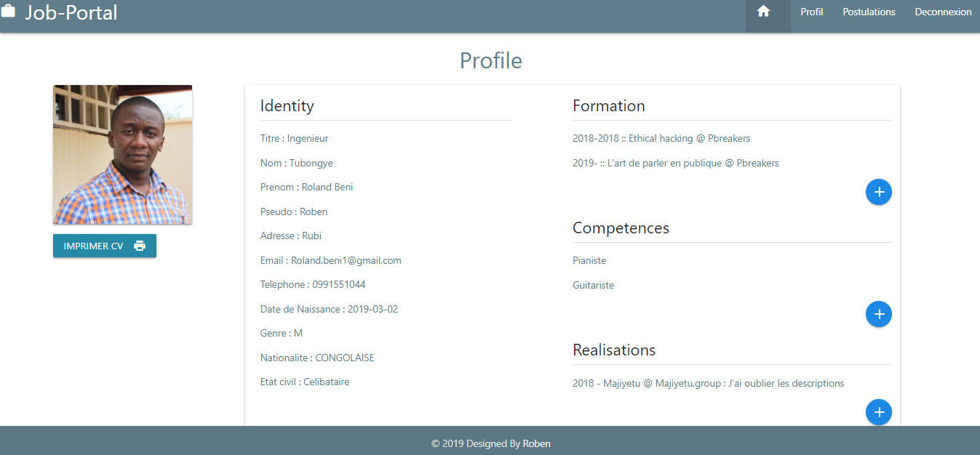
Task: Open the Roben designer link in footer
Action: pyautogui.click(x=536, y=443)
